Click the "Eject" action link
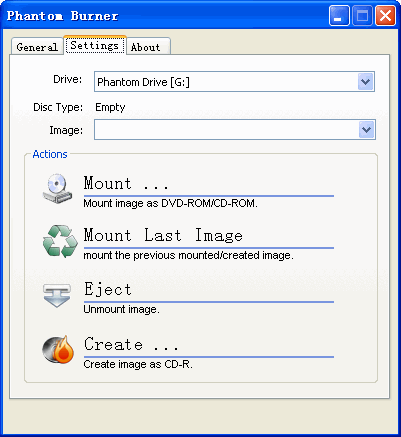Screen dimensions: 401x437 coord(108,289)
